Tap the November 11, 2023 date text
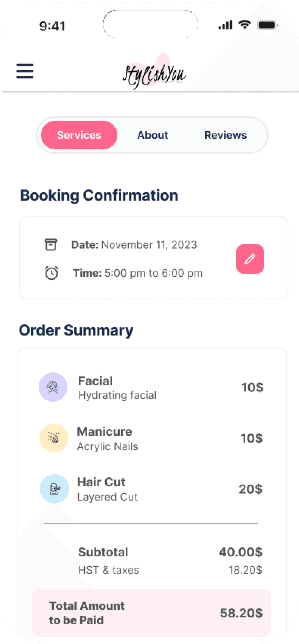 (149, 245)
